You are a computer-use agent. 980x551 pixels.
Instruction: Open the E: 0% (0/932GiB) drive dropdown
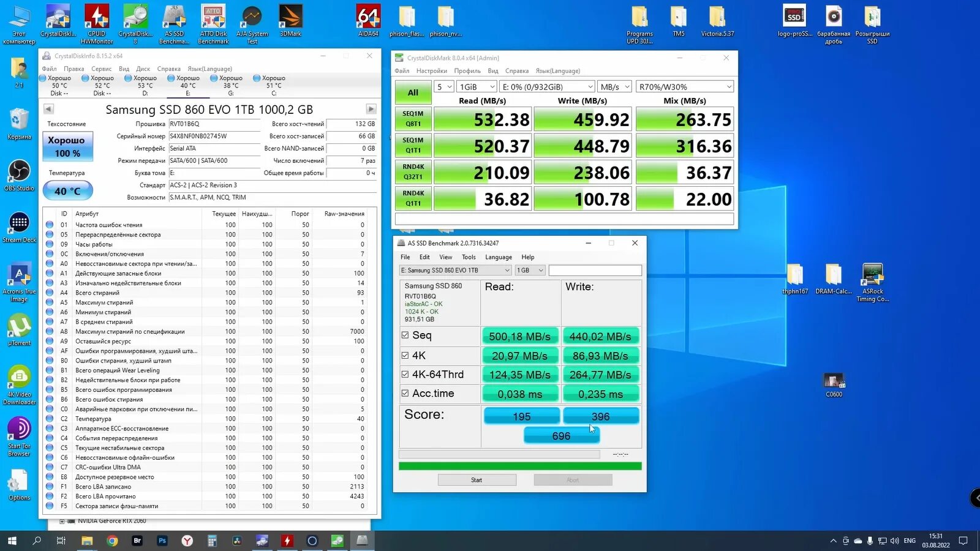coord(548,87)
